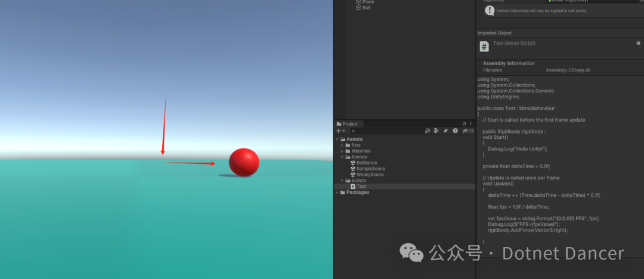
Task: Click the 'float fps = 1.0f / deltaTime;' line
Action: [518, 207]
